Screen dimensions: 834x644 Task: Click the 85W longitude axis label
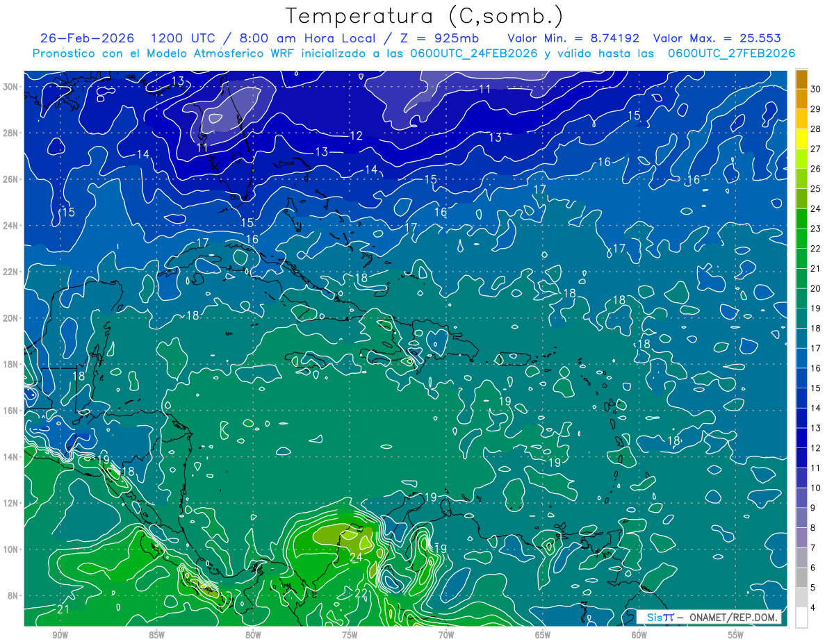point(156,635)
